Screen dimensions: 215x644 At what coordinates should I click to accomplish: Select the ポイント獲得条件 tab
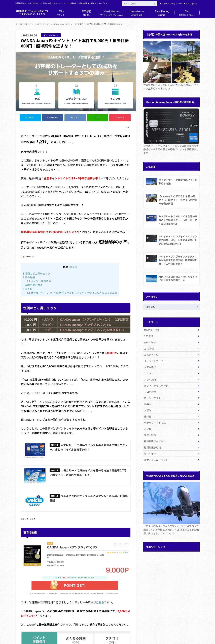[39, 638]
